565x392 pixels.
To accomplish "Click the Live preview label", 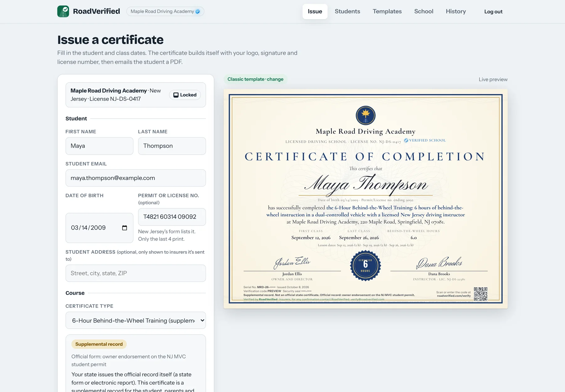I will point(493,79).
